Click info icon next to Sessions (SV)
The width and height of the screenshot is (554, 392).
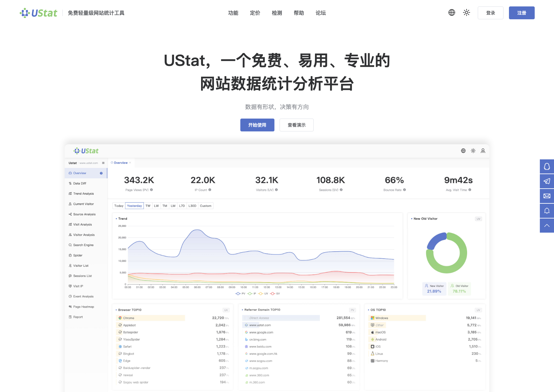[x=341, y=190]
